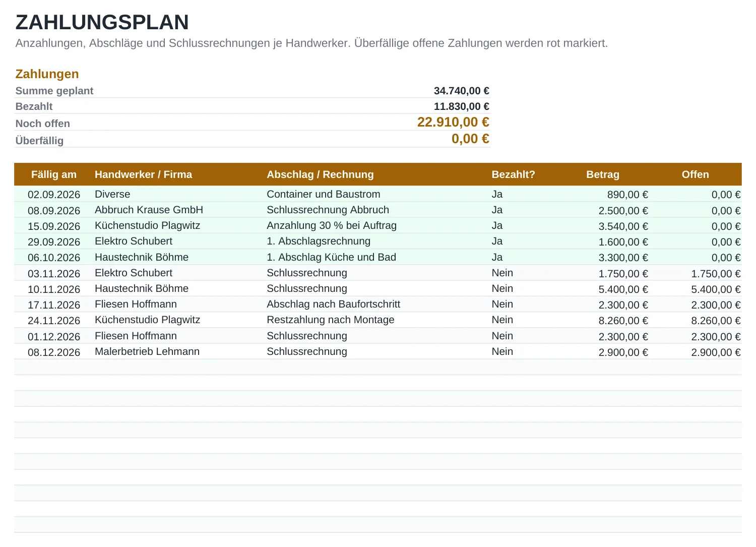Click the 'Malerbetrieb Lehmann' cell

pyautogui.click(x=147, y=351)
